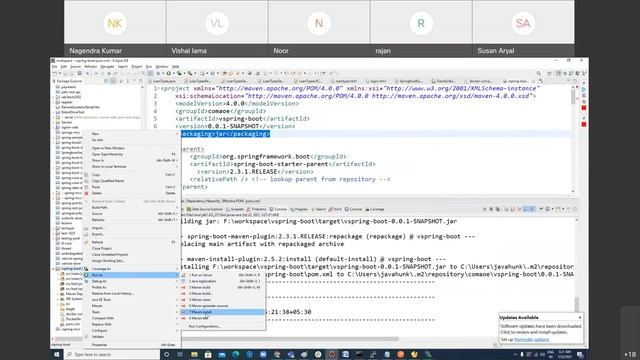Click the +18 more participants indicator

click(x=630, y=354)
